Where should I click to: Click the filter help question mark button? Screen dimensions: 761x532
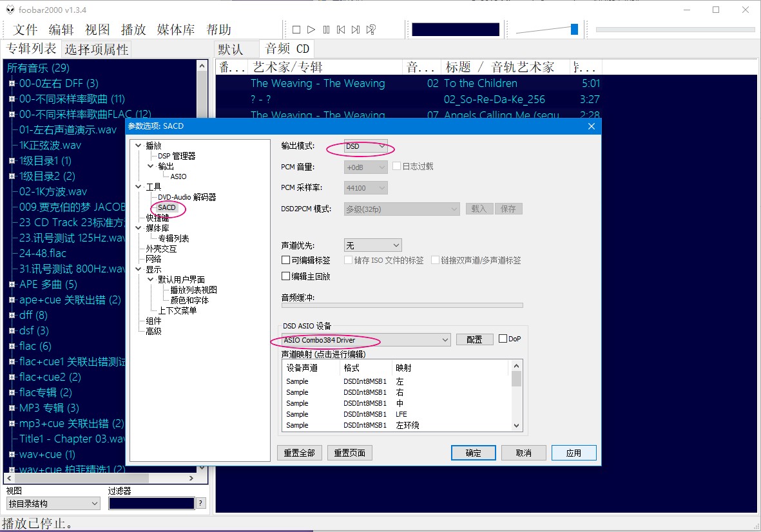tap(200, 504)
